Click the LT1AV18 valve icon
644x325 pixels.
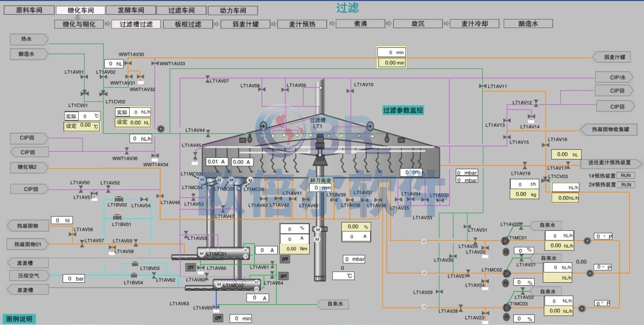coord(524,166)
